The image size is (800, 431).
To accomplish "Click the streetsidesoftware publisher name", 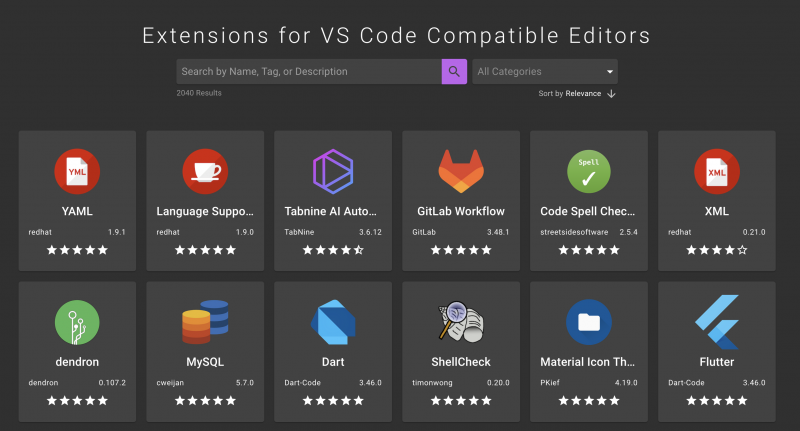I will [574, 232].
